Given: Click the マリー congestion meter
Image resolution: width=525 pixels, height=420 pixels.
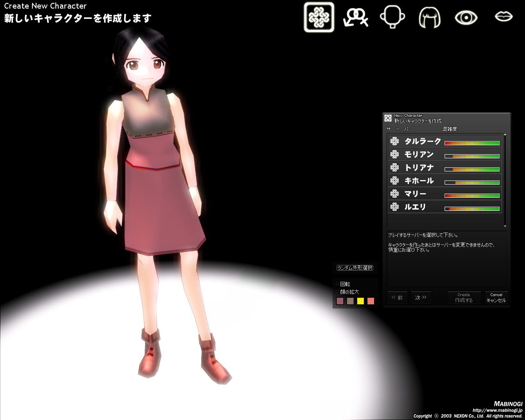Looking at the screenshot, I should click(x=472, y=196).
